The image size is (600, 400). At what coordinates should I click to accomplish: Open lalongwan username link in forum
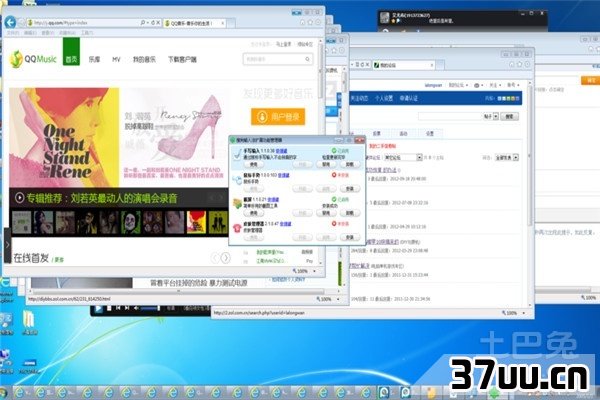click(x=433, y=85)
